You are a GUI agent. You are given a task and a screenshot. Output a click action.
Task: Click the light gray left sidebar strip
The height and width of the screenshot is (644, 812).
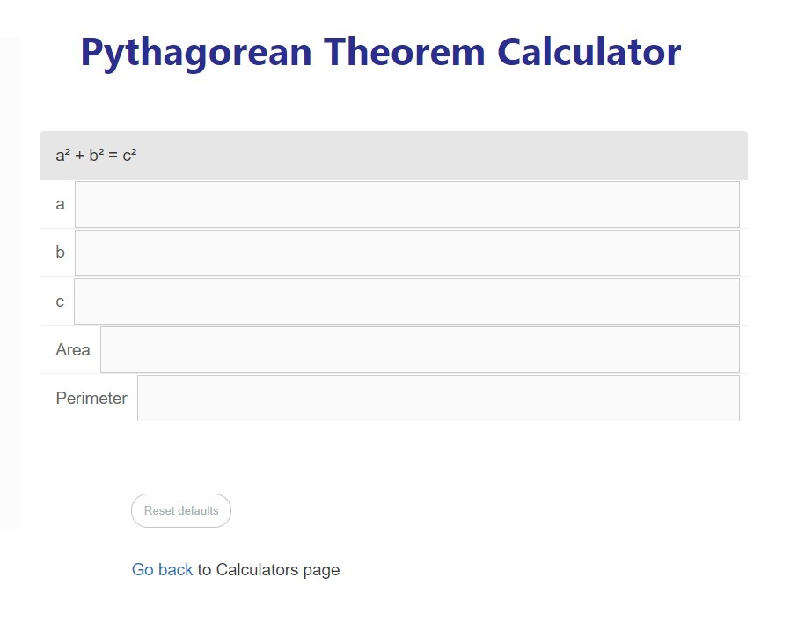[10, 282]
